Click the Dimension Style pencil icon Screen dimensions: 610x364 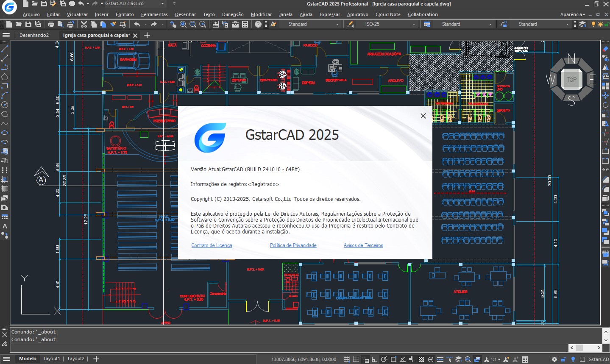350,24
